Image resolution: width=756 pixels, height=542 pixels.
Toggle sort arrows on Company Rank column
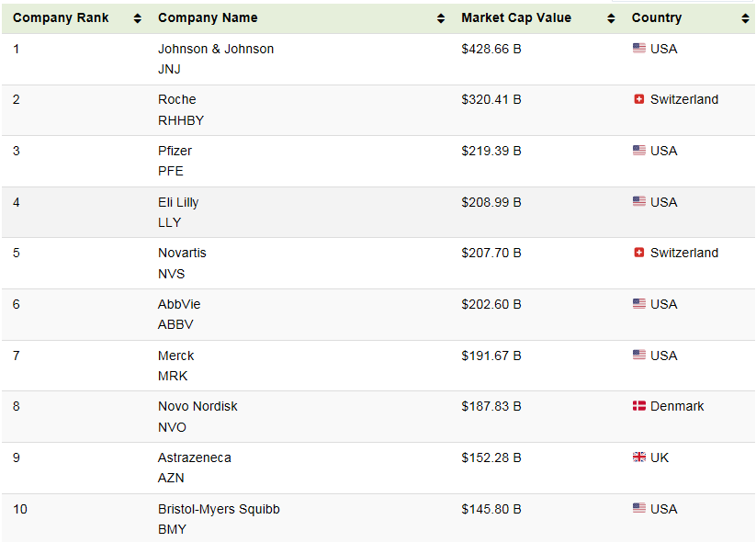[x=137, y=18]
